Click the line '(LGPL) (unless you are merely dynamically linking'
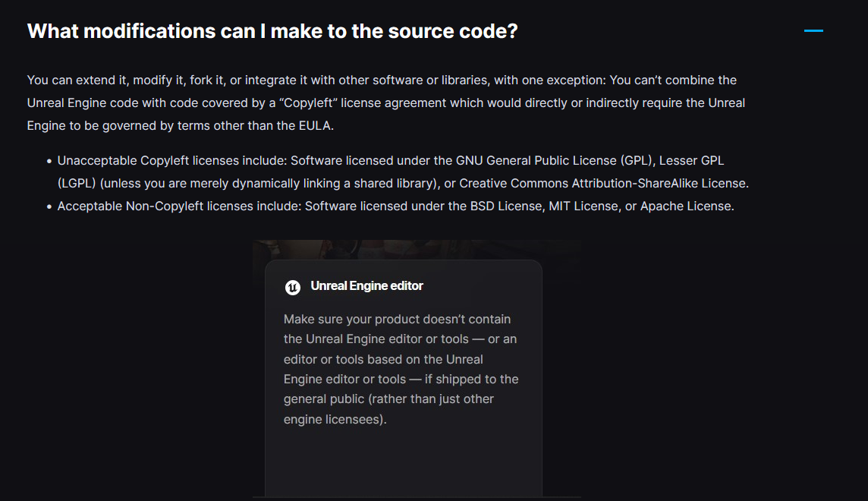The height and width of the screenshot is (501, 868). pos(403,183)
